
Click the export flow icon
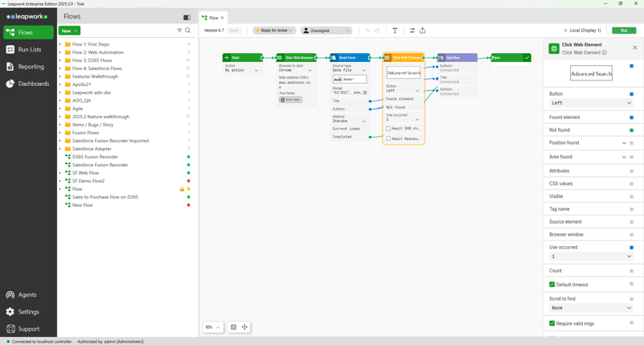point(422,31)
